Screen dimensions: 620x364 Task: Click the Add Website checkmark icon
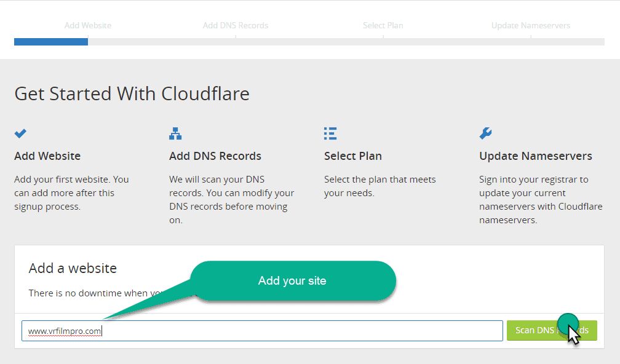(x=20, y=133)
